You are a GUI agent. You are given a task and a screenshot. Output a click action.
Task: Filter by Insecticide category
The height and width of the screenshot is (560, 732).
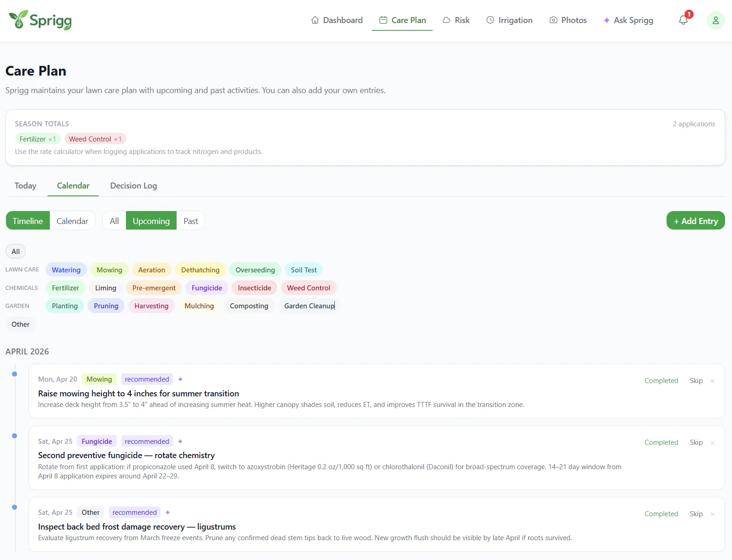pos(255,288)
